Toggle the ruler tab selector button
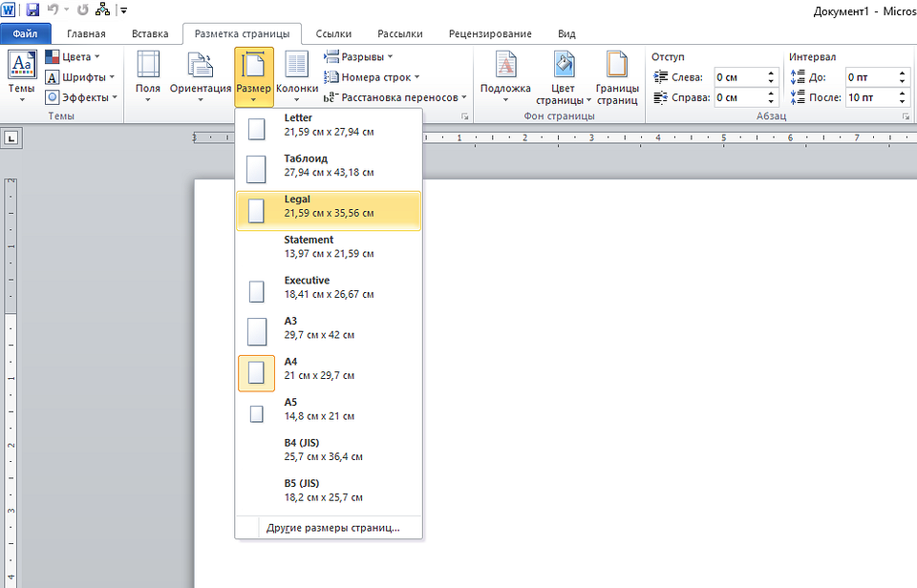 coord(11,138)
